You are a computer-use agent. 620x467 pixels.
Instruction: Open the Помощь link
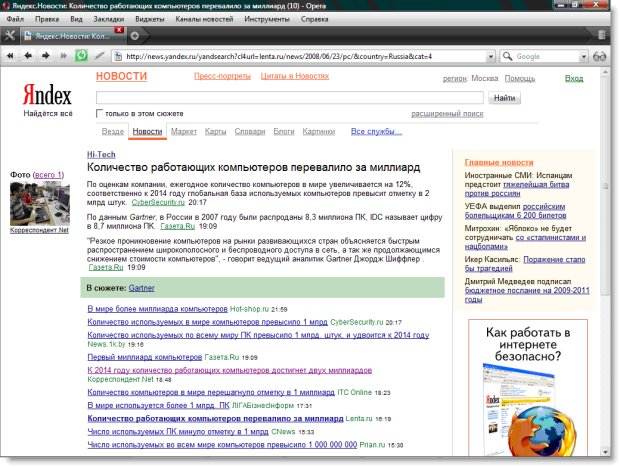520,78
